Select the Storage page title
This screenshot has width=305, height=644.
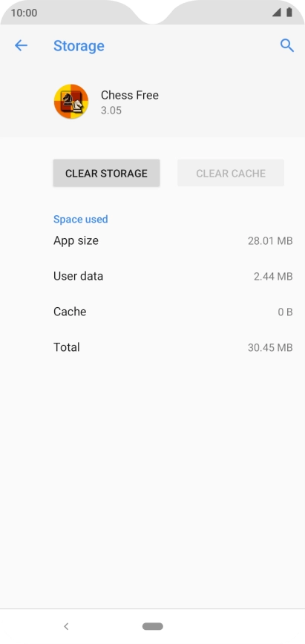[79, 46]
